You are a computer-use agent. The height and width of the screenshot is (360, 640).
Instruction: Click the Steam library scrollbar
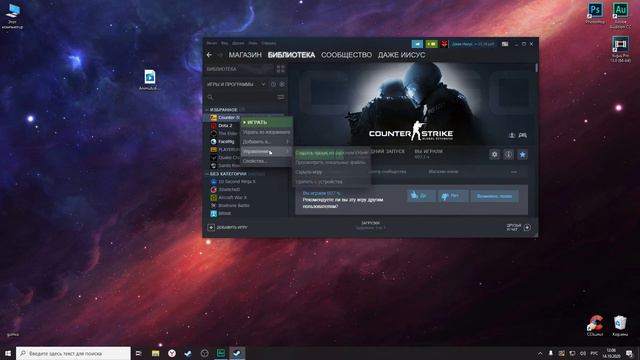tap(536, 69)
